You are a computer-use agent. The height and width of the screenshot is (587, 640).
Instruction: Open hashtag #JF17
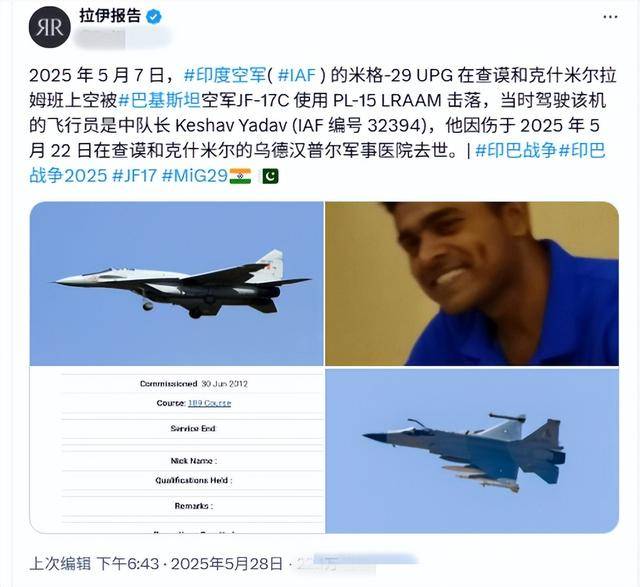pyautogui.click(x=134, y=176)
